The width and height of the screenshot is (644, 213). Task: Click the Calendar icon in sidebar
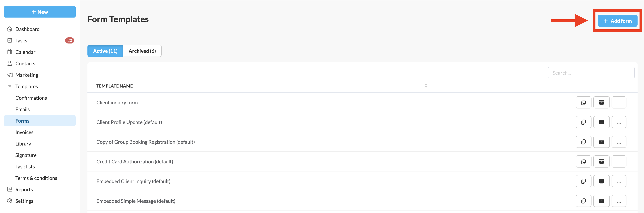click(x=10, y=52)
